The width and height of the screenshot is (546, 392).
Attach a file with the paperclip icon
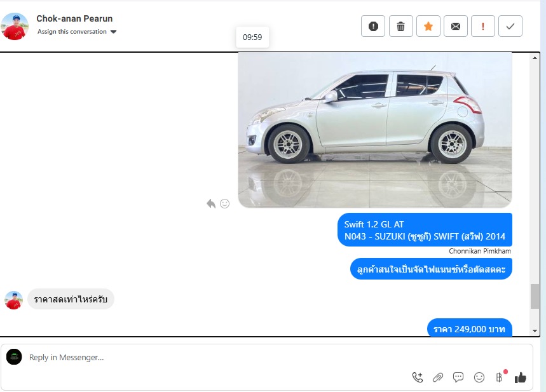pos(438,377)
